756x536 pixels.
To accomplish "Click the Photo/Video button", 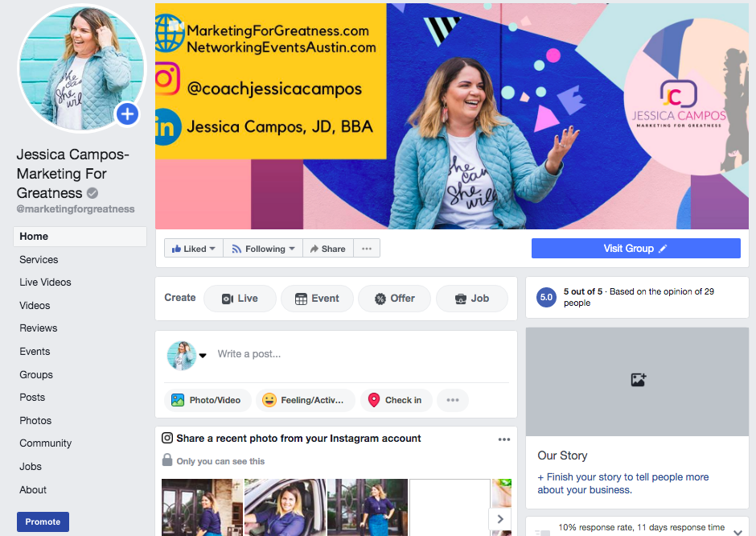I will (x=207, y=400).
